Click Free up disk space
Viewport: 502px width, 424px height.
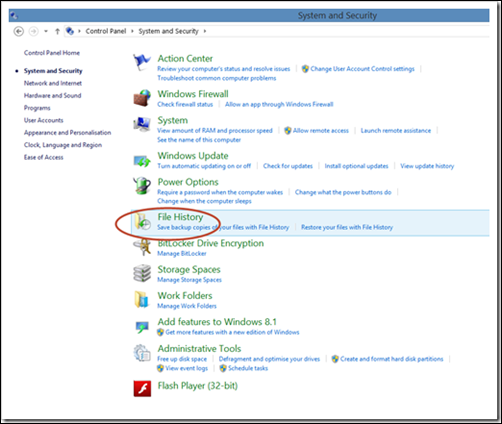[x=182, y=359]
